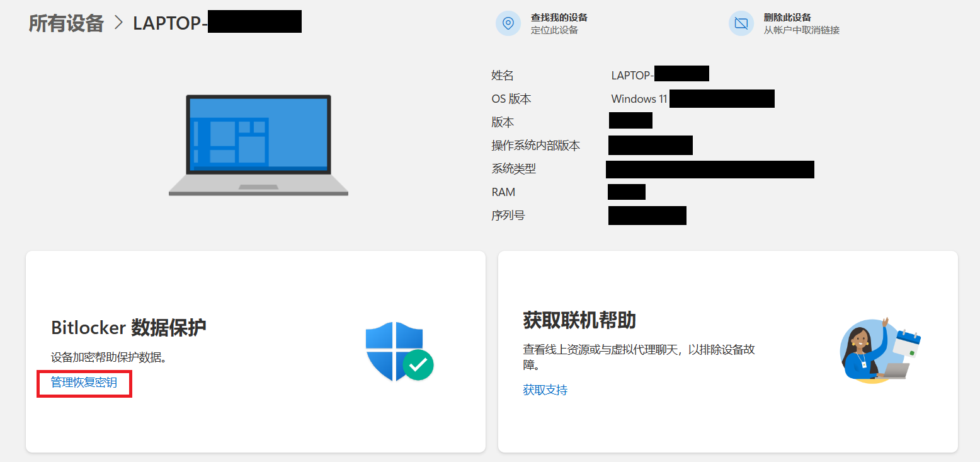The height and width of the screenshot is (462, 980).
Task: Click the green checkmark on the Bitlocker shield
Action: pyautogui.click(x=416, y=366)
